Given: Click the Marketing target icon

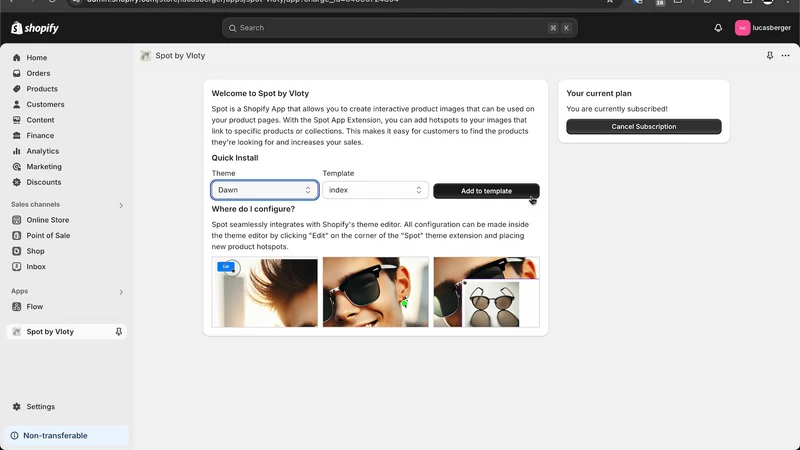Looking at the screenshot, I should 17,167.
